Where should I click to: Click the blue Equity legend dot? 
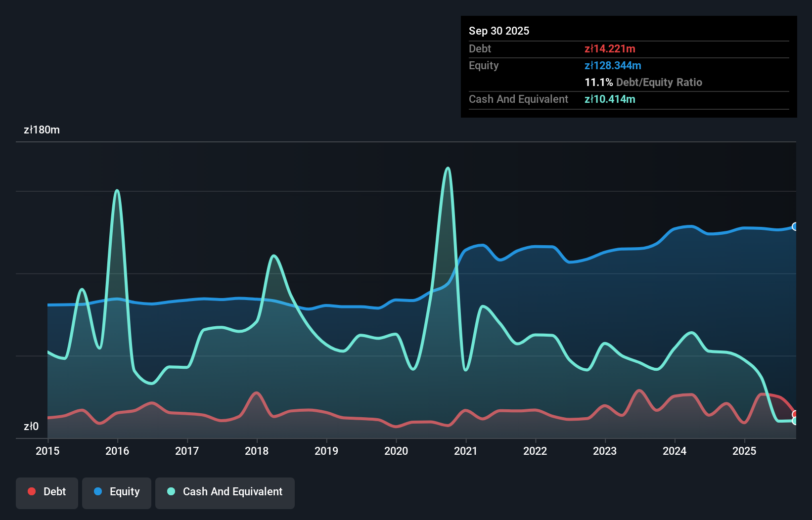coord(99,491)
